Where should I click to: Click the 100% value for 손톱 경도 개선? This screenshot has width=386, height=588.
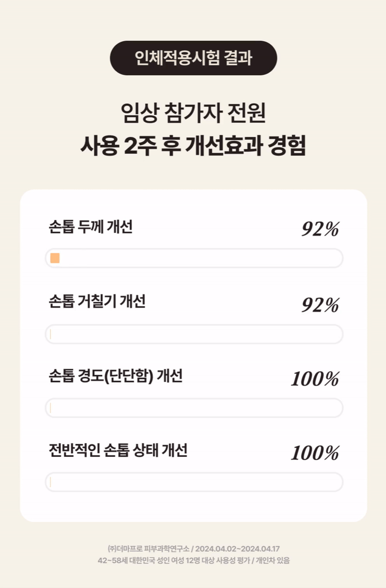click(x=315, y=380)
